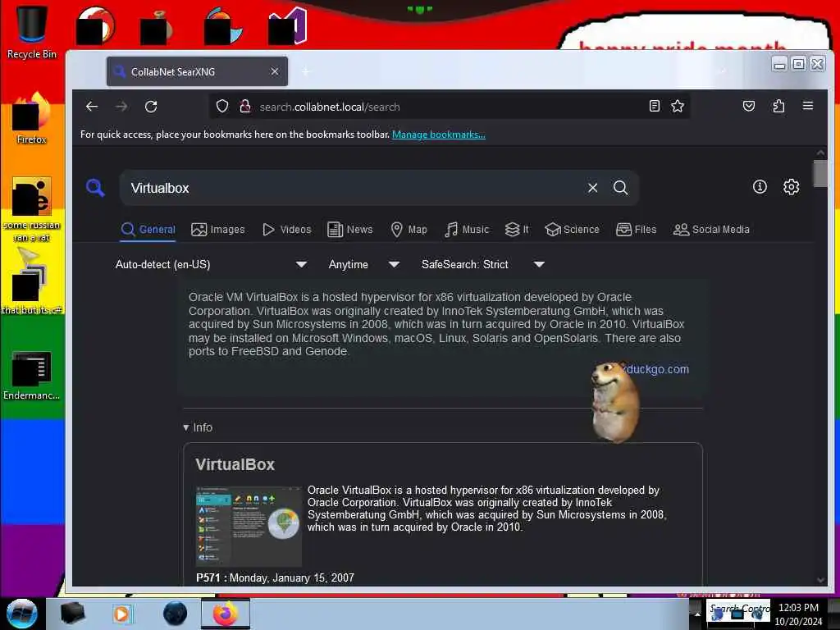Open the Windows Start button
This screenshot has height=630, width=840.
coord(21,614)
